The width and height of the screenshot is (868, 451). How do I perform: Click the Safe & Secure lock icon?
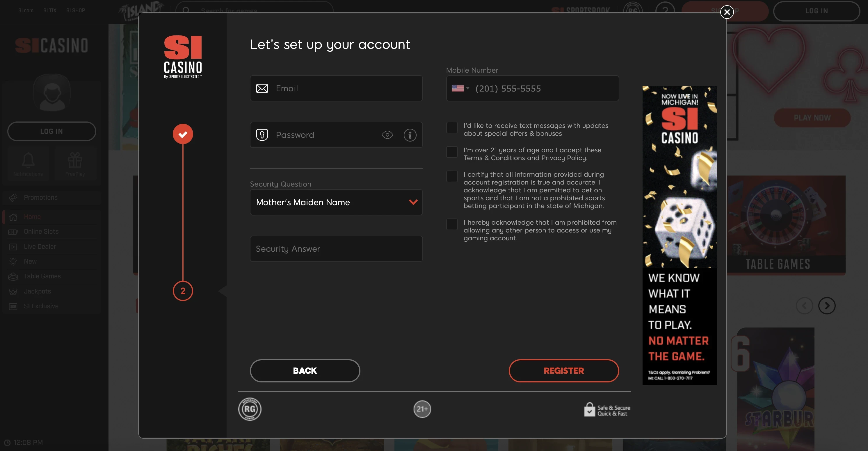tap(589, 410)
